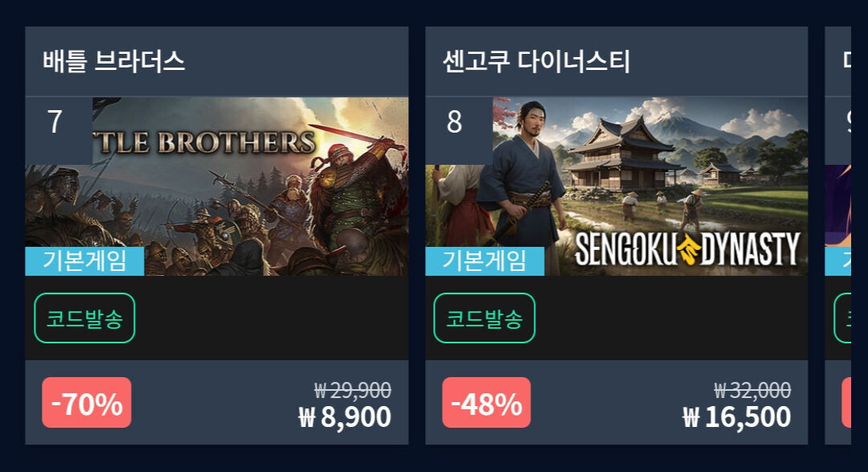Click 기본게임 label on Battle Brothers
The width and height of the screenshot is (868, 472).
tap(84, 261)
